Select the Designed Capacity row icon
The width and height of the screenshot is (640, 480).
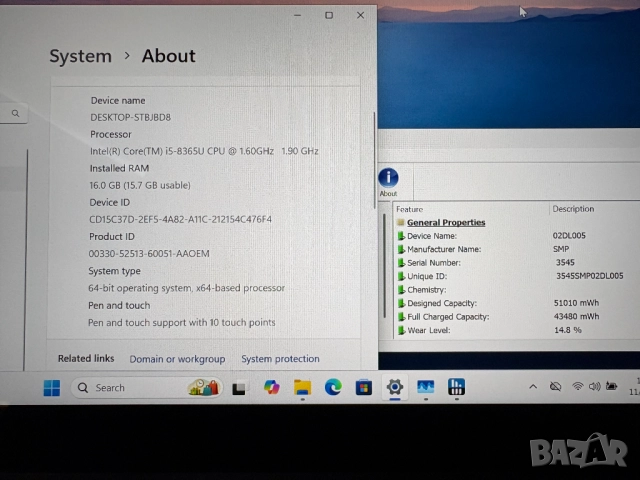402,303
